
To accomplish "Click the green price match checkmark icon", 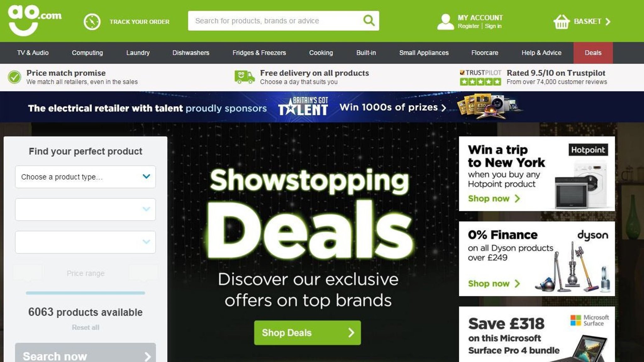I will [x=14, y=77].
